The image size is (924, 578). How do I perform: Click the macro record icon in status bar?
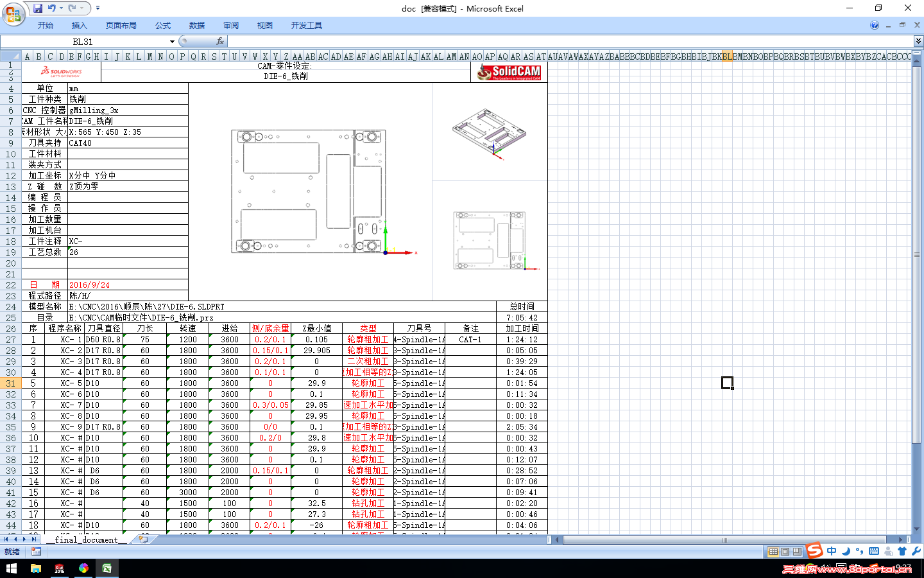click(x=36, y=552)
